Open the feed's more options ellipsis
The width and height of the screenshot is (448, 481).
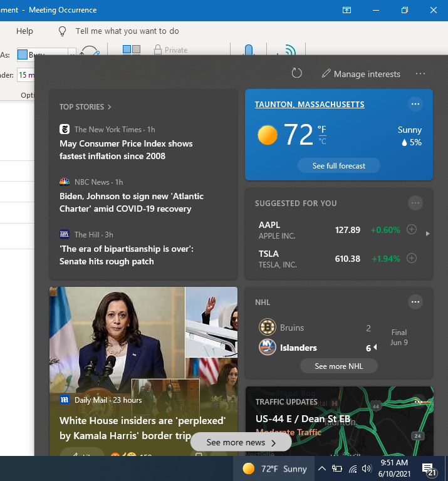(x=420, y=74)
